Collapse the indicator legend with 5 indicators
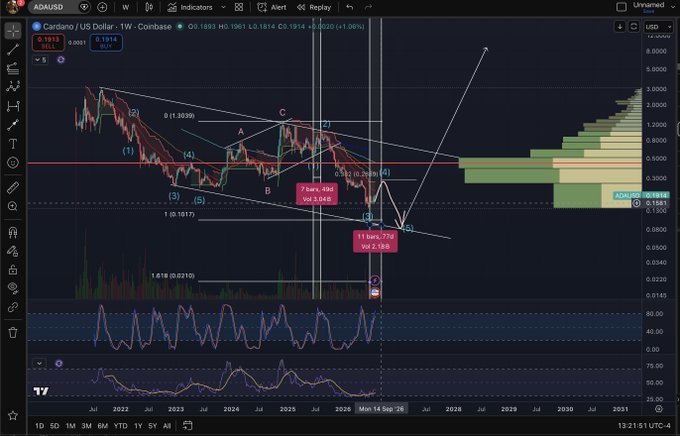This screenshot has width=680, height=436. 40,60
